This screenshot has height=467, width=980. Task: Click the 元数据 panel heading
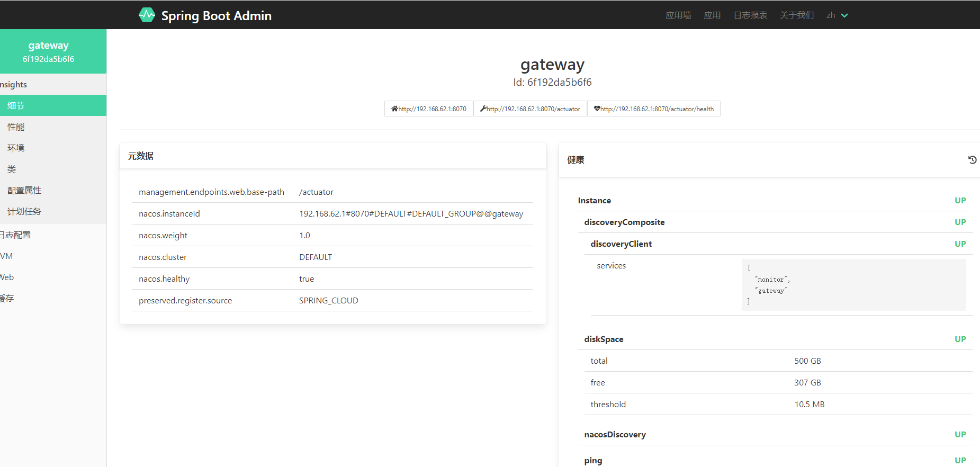(141, 156)
